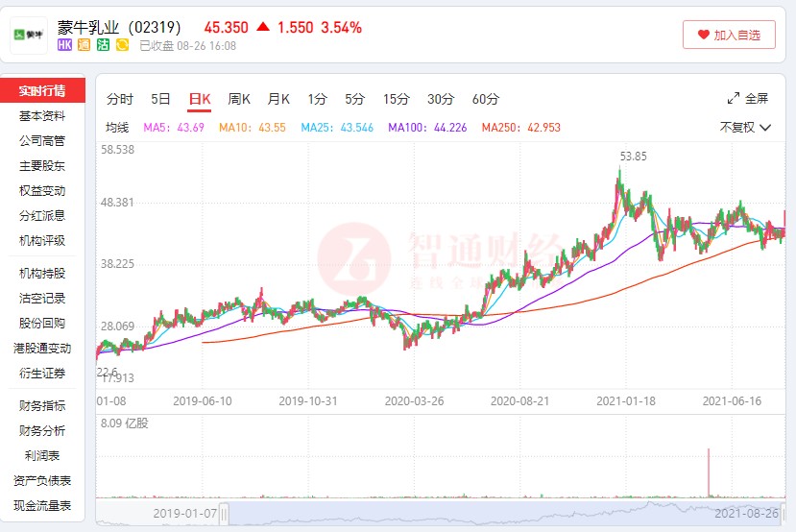
Task: Click the 8.09 亿股 volume label
Action: tap(125, 423)
